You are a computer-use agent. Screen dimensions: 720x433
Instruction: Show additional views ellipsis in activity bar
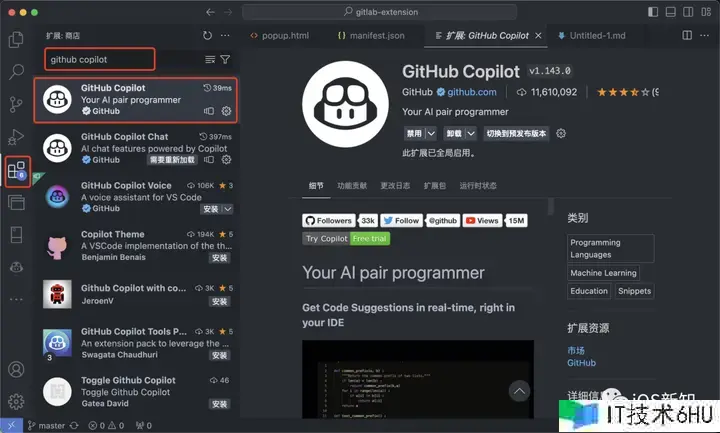click(16, 299)
